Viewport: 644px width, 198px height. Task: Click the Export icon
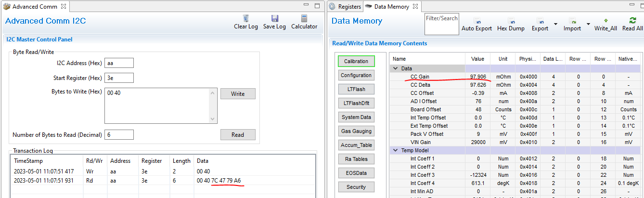pos(540,21)
